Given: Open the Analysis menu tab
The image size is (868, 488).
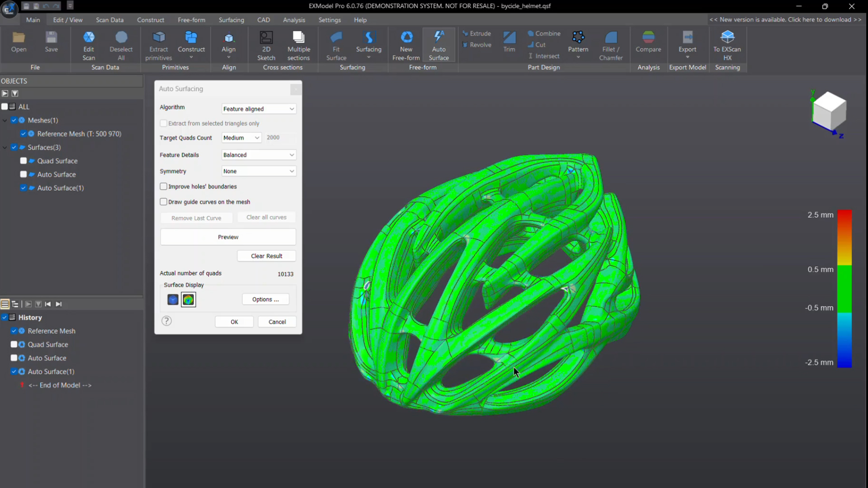Looking at the screenshot, I should pos(294,20).
